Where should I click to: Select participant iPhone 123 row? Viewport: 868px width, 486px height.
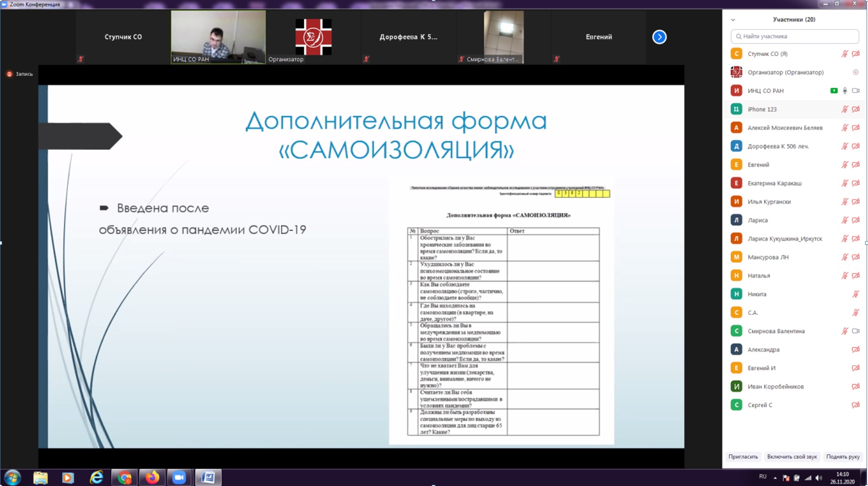(794, 109)
